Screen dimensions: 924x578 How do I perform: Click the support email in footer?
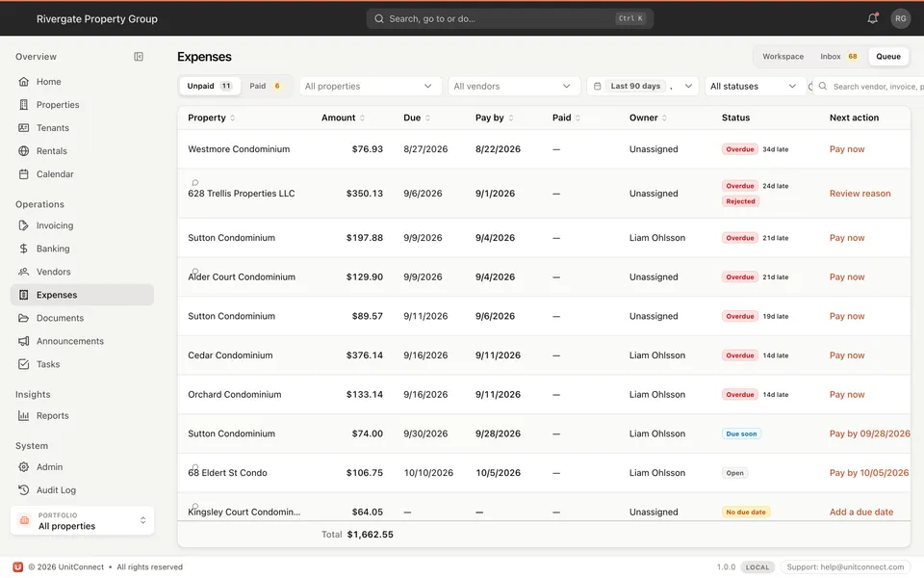pos(846,566)
